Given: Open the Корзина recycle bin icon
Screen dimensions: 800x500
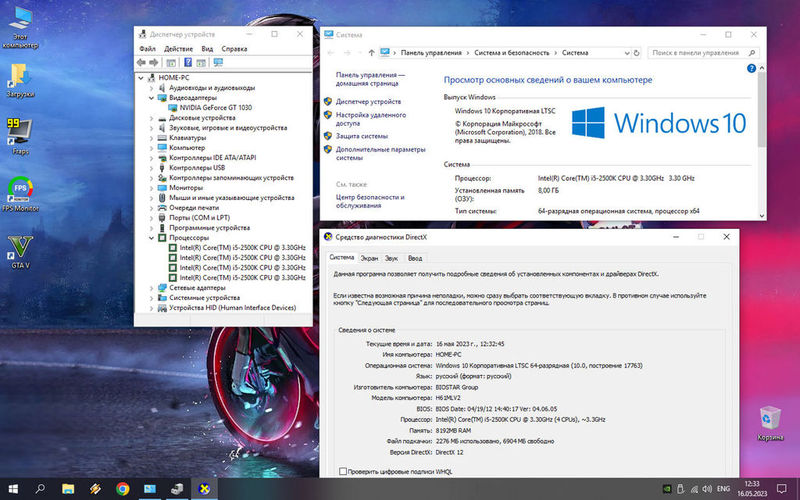Looking at the screenshot, I should click(771, 418).
